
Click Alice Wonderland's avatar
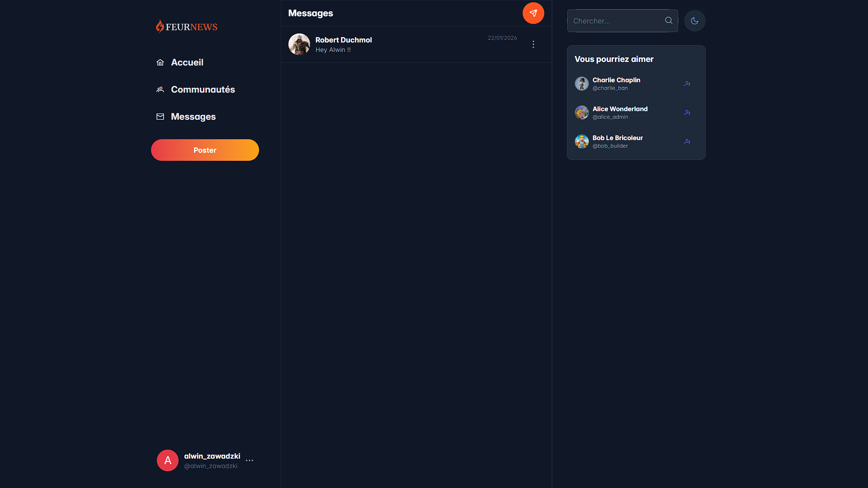(582, 113)
